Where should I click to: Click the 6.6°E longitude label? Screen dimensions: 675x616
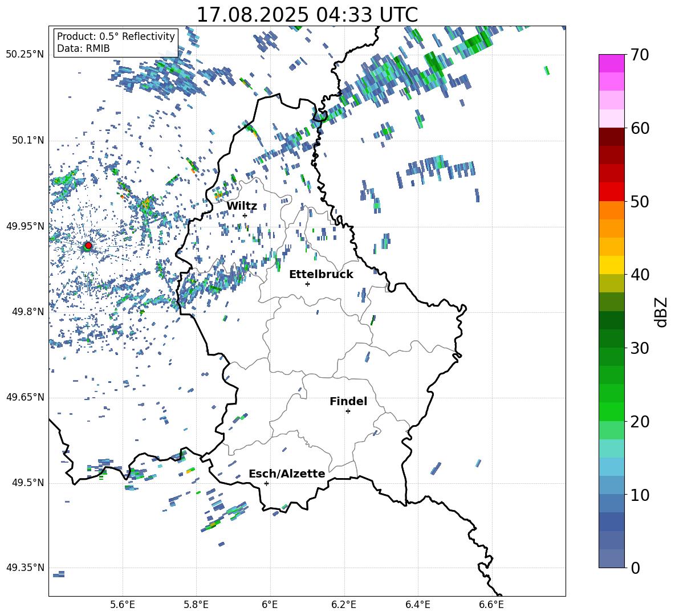click(x=491, y=605)
